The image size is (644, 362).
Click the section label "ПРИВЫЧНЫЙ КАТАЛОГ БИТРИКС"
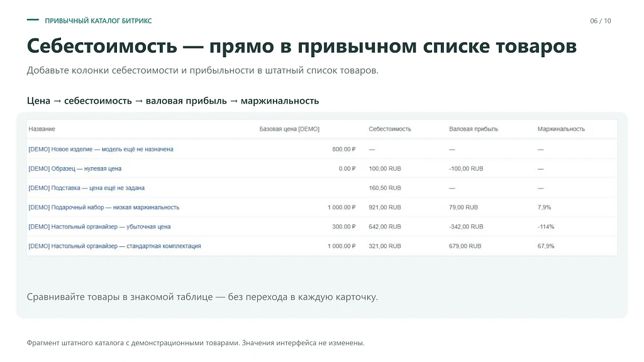pos(98,21)
